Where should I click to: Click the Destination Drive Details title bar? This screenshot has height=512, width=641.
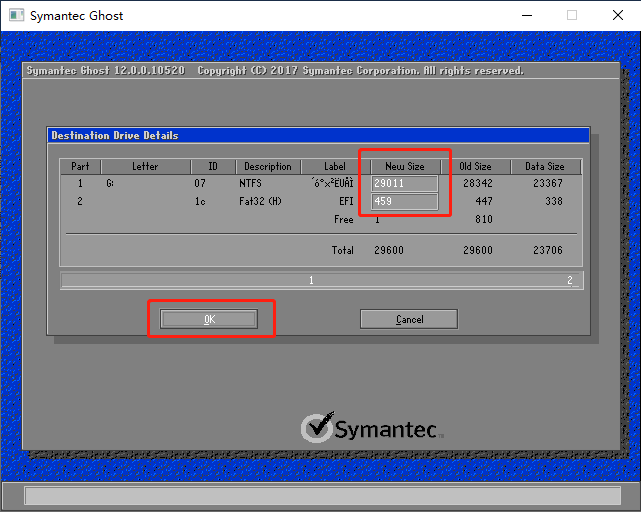tap(319, 135)
